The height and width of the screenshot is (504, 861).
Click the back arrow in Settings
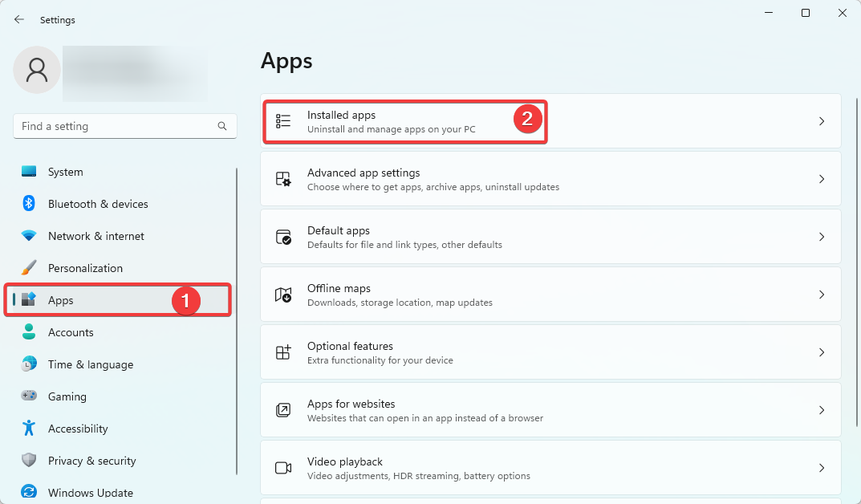19,19
